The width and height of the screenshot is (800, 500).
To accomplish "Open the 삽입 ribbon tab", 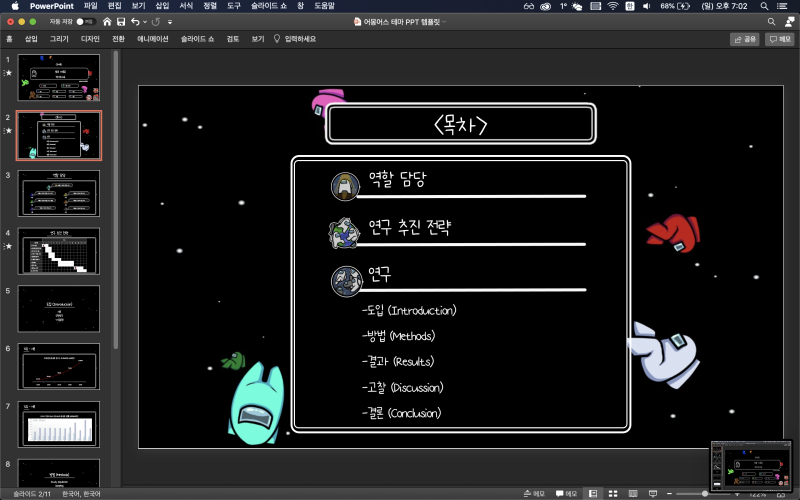I will coord(31,39).
